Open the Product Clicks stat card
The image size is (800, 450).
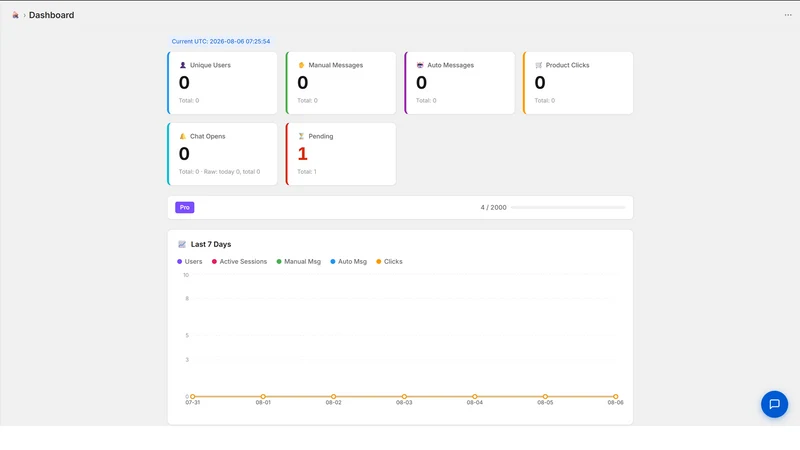[x=578, y=83]
